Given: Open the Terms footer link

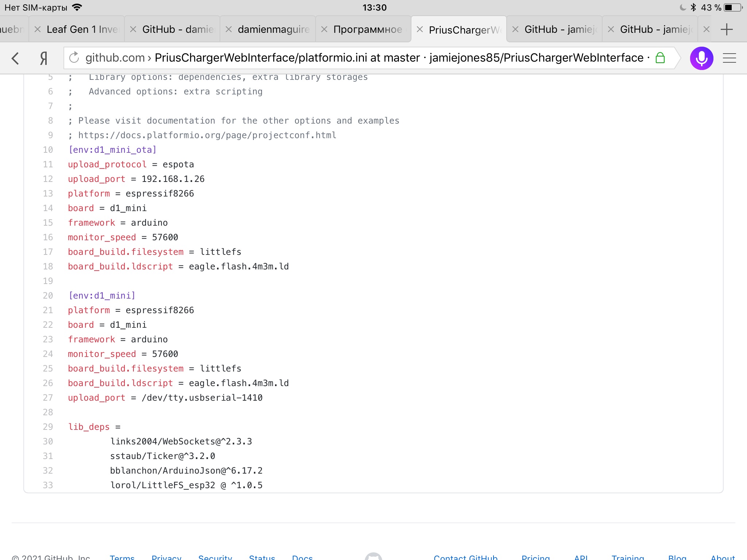Looking at the screenshot, I should tap(122, 557).
